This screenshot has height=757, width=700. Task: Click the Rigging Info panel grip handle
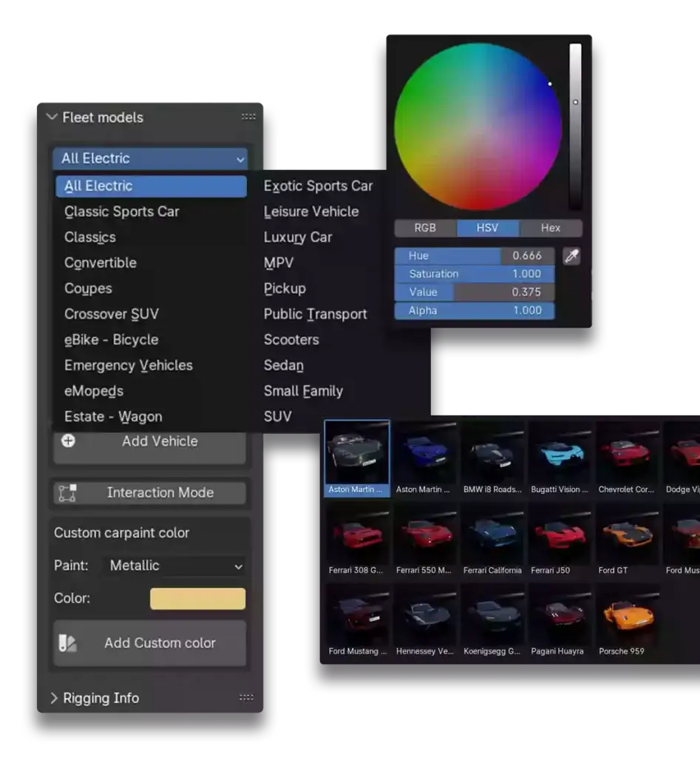(246, 697)
